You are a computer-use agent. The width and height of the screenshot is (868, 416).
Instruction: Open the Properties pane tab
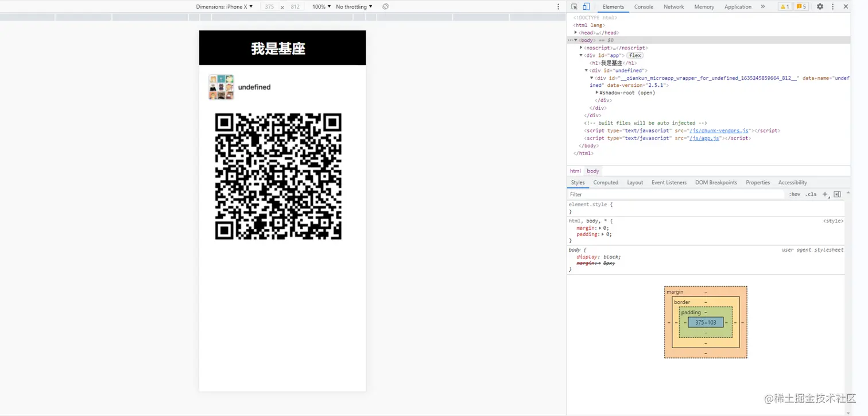click(758, 183)
